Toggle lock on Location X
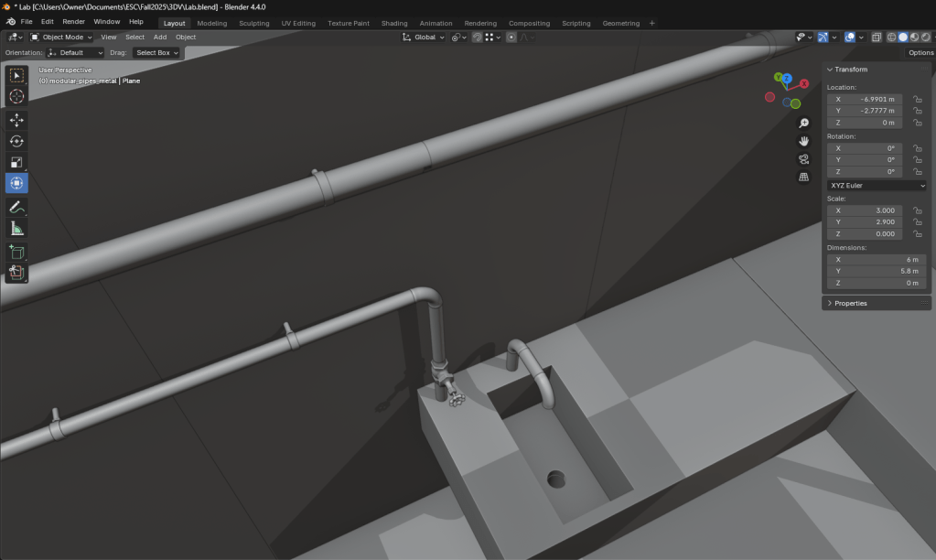Image resolution: width=936 pixels, height=560 pixels. pos(916,99)
